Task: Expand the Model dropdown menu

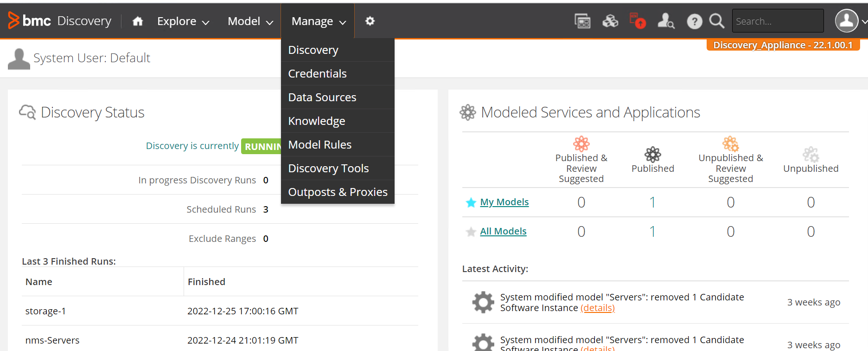Action: (250, 21)
